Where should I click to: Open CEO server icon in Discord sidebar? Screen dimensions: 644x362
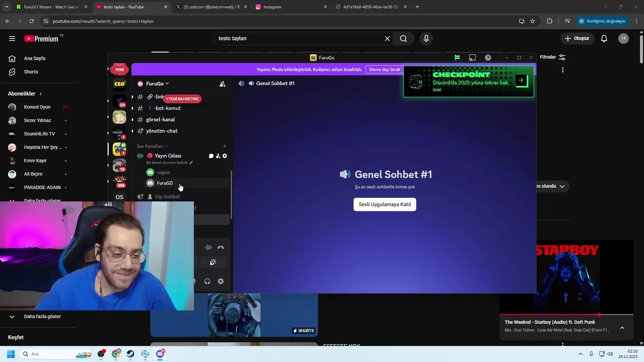pyautogui.click(x=119, y=84)
